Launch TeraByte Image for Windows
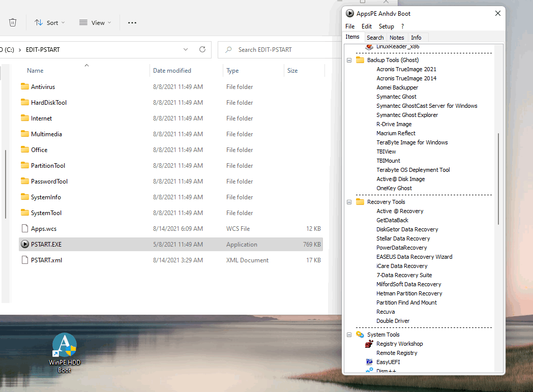The image size is (533, 392). pyautogui.click(x=412, y=142)
